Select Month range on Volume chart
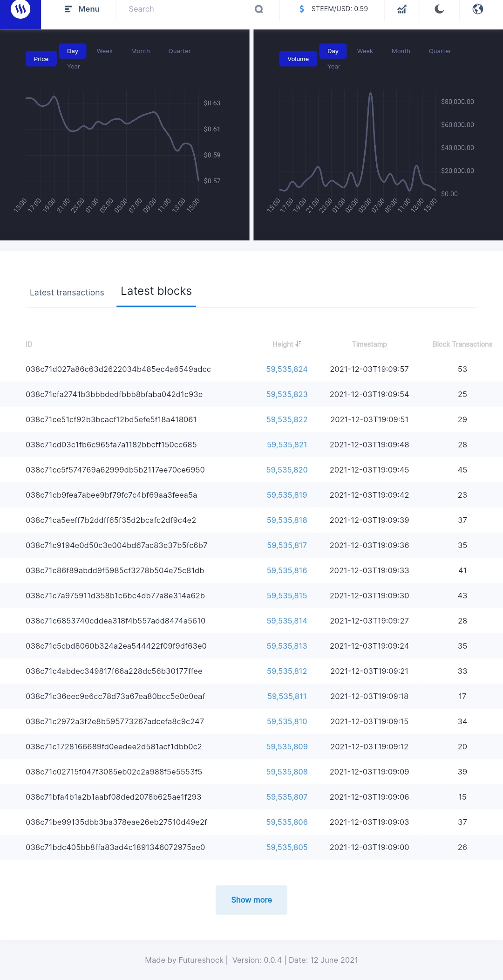 pyautogui.click(x=401, y=51)
